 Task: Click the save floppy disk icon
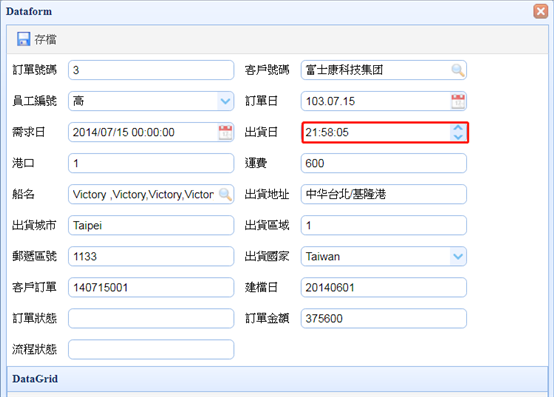[23, 39]
